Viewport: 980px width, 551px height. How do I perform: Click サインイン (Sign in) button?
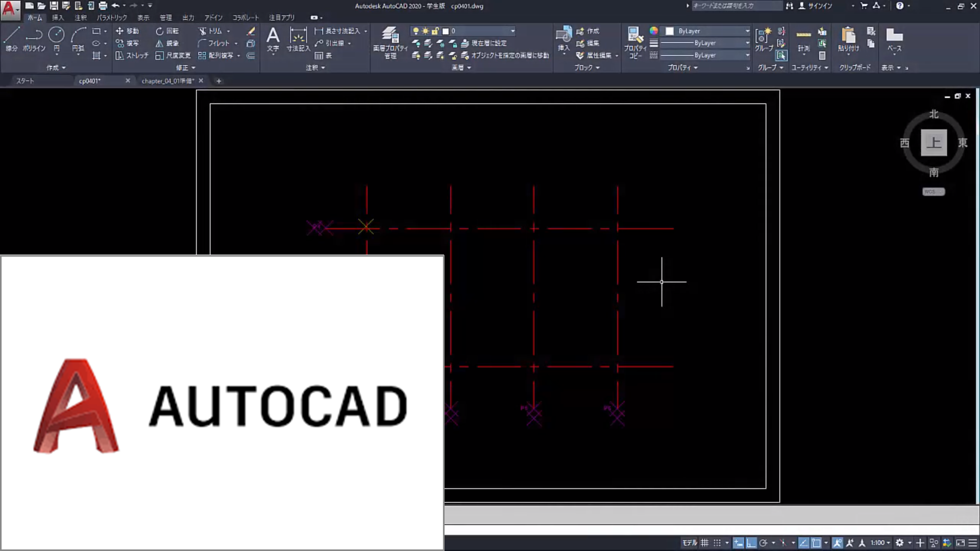tap(815, 6)
